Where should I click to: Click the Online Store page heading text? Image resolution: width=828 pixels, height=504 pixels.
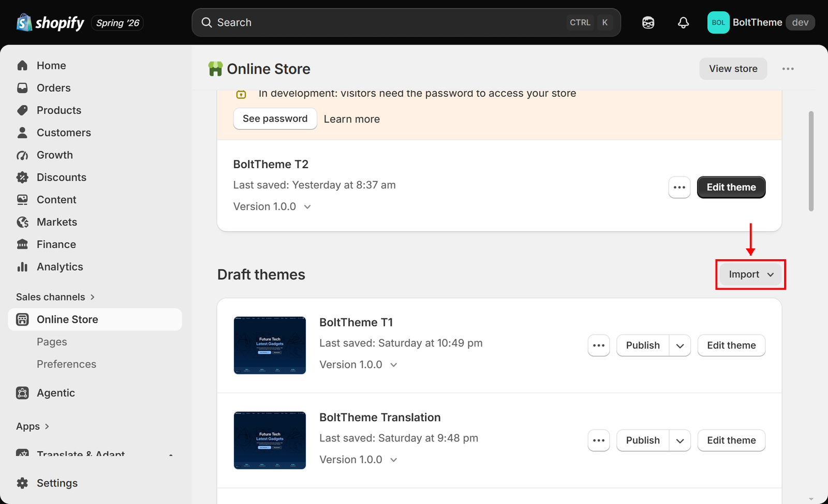pos(269,69)
